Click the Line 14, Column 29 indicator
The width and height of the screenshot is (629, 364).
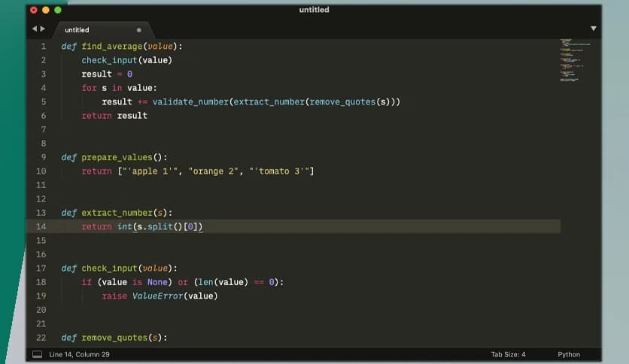(79, 354)
